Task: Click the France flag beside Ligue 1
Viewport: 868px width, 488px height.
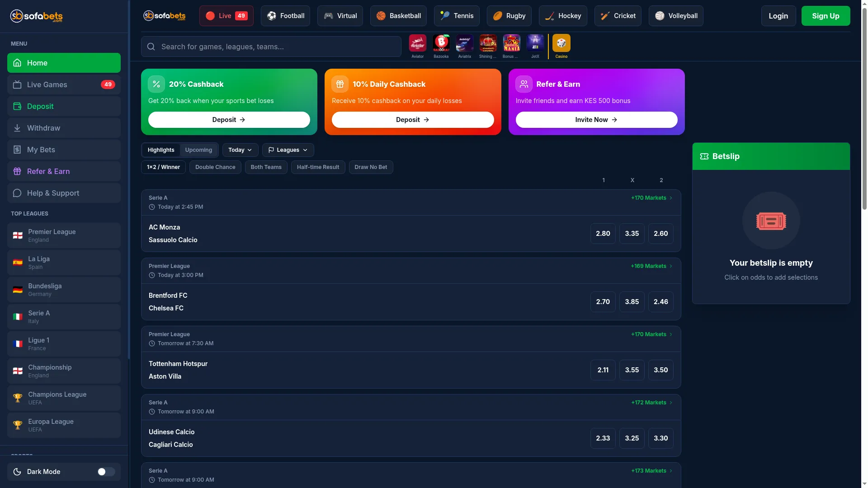Action: tap(18, 344)
